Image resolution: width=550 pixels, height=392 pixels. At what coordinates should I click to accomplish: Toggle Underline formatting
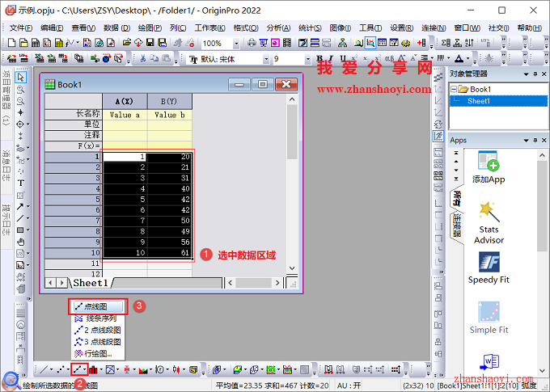343,58
